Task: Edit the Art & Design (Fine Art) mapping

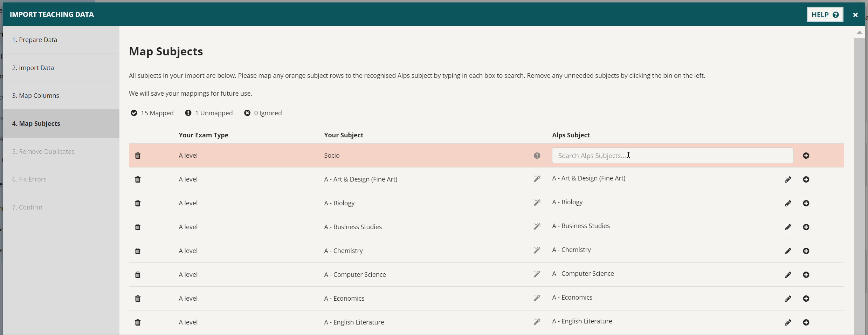Action: pyautogui.click(x=788, y=179)
